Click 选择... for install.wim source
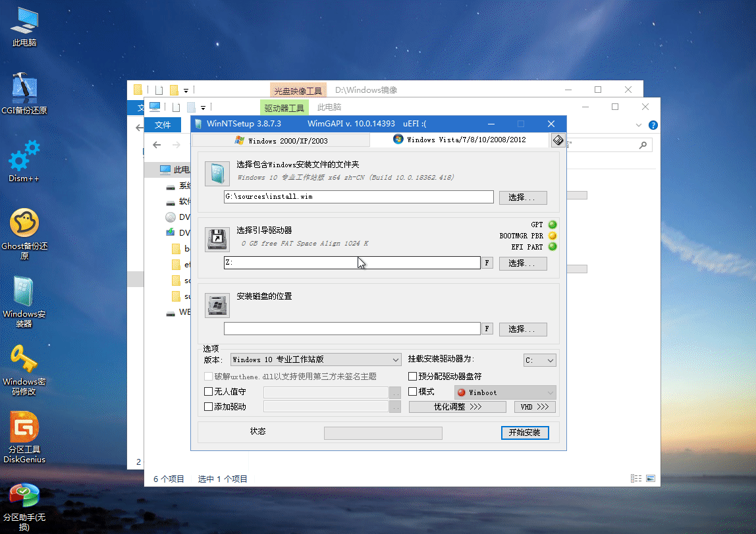 pyautogui.click(x=523, y=198)
